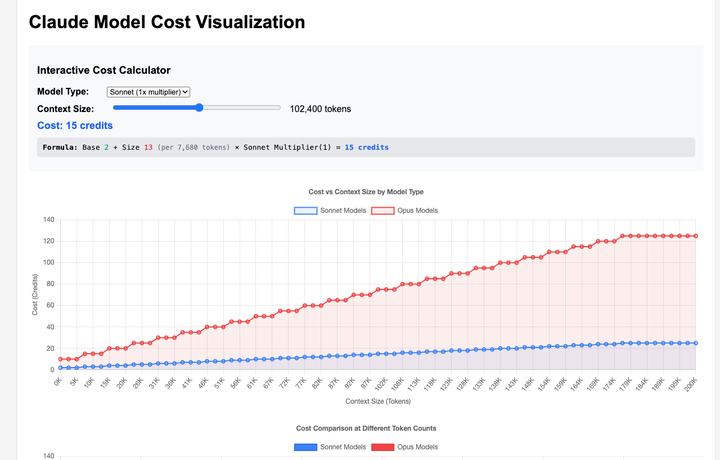Click 'Cost Comparison at Different Token Counts' title
This screenshot has height=460, width=720.
click(x=366, y=428)
